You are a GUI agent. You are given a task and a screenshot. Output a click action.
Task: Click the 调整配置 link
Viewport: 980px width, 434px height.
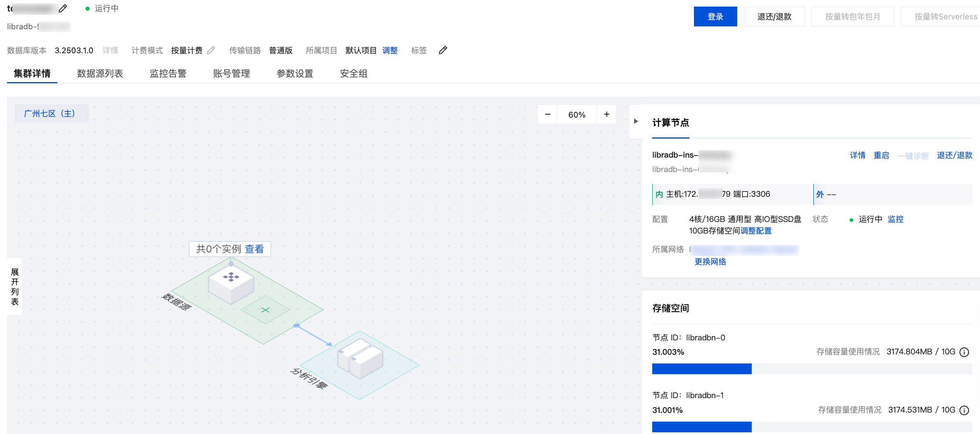(x=756, y=231)
